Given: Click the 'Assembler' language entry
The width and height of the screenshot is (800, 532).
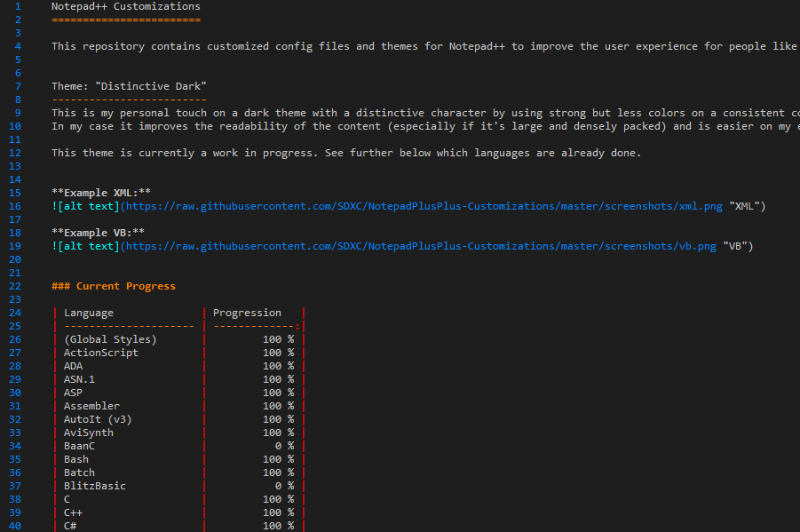Looking at the screenshot, I should tap(91, 406).
